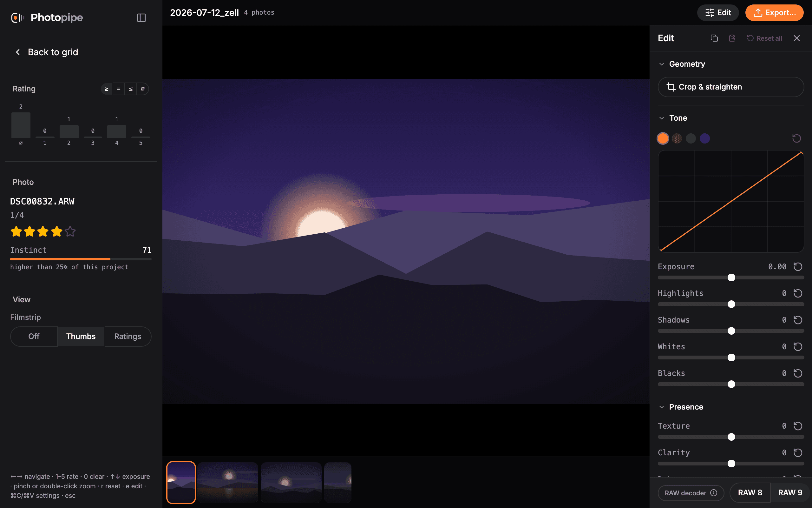Reset Whites value icon
This screenshot has height=508, width=812.
click(x=798, y=347)
